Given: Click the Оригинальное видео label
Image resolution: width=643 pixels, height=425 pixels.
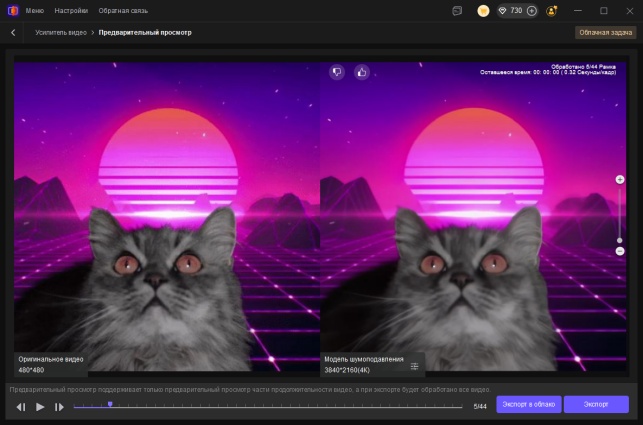Looking at the screenshot, I should click(51, 359).
